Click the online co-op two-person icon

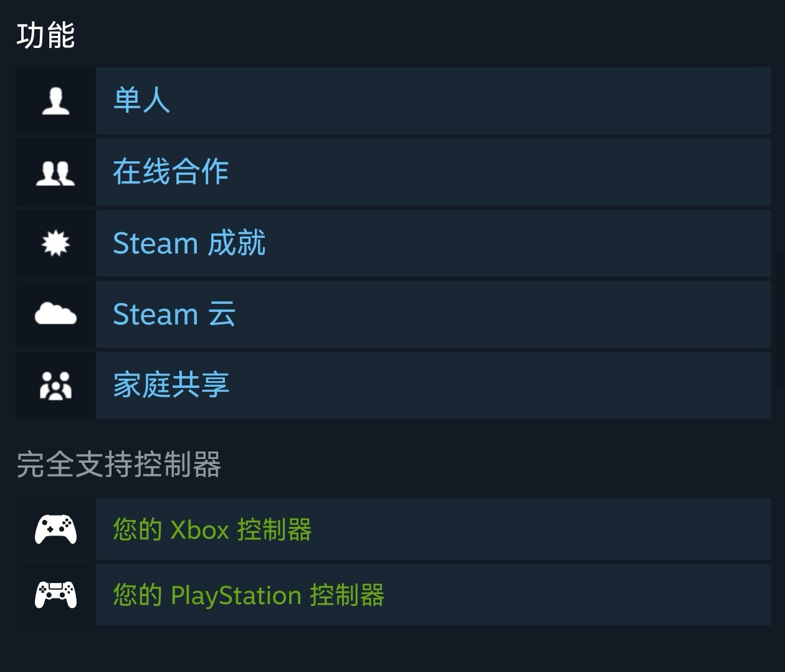(55, 173)
